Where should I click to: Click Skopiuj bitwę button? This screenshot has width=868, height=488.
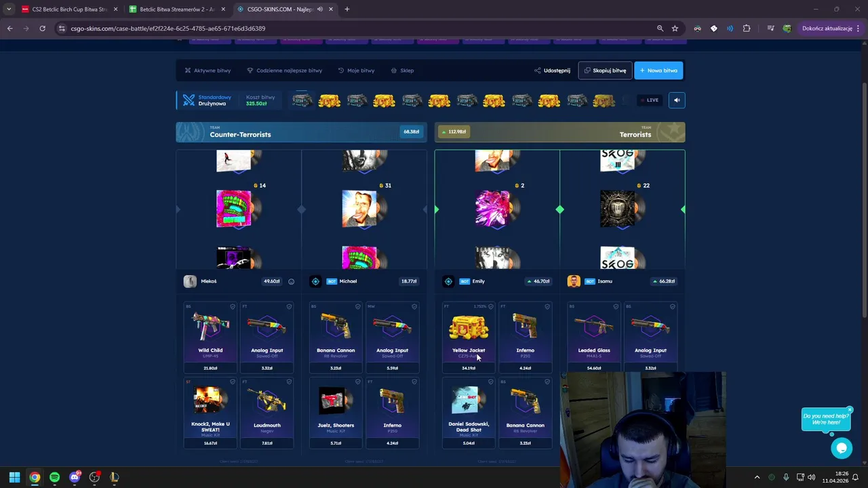[x=605, y=70]
